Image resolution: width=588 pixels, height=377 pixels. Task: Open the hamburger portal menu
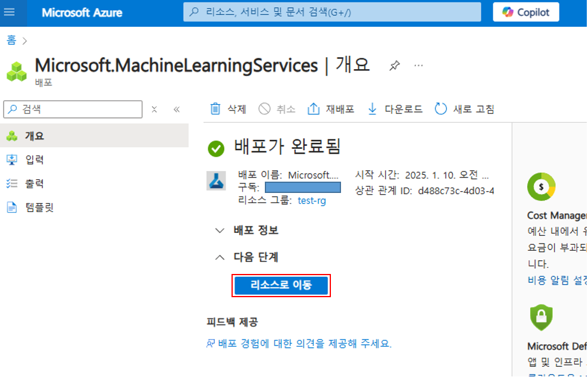coord(9,12)
